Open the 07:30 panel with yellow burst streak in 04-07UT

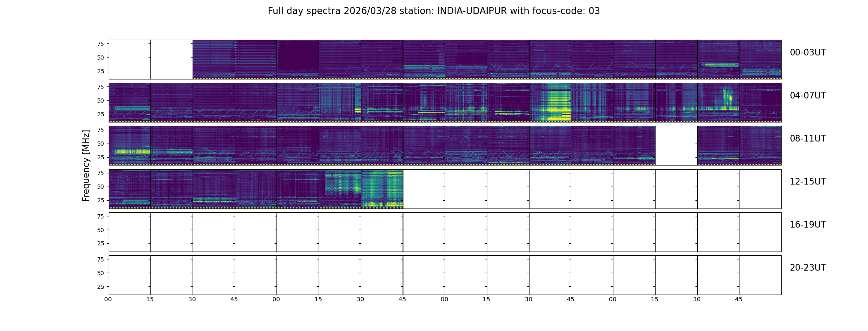(718, 102)
